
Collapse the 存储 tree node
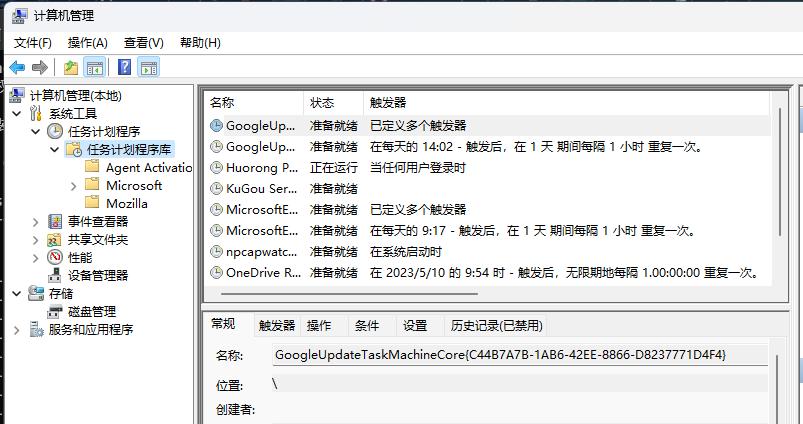pyautogui.click(x=17, y=293)
